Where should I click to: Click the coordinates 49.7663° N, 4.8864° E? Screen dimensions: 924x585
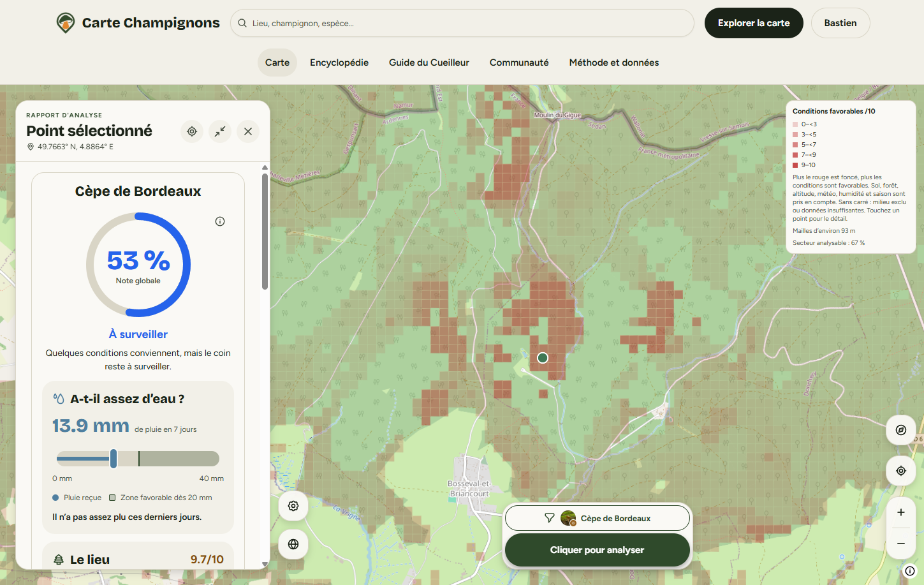pyautogui.click(x=75, y=147)
